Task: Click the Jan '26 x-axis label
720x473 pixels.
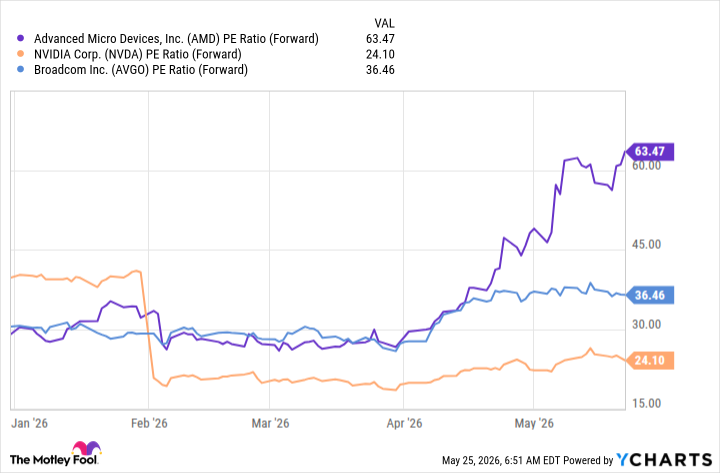Action: 29,423
